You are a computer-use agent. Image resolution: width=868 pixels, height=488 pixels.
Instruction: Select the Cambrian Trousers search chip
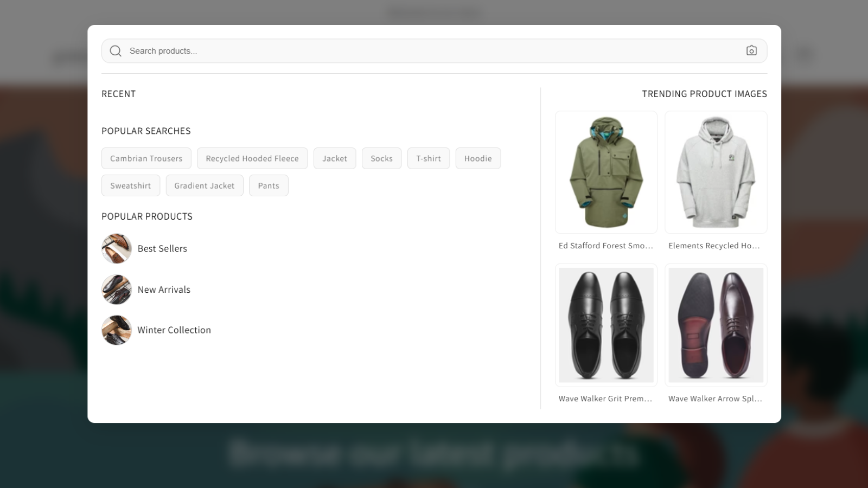[146, 158]
